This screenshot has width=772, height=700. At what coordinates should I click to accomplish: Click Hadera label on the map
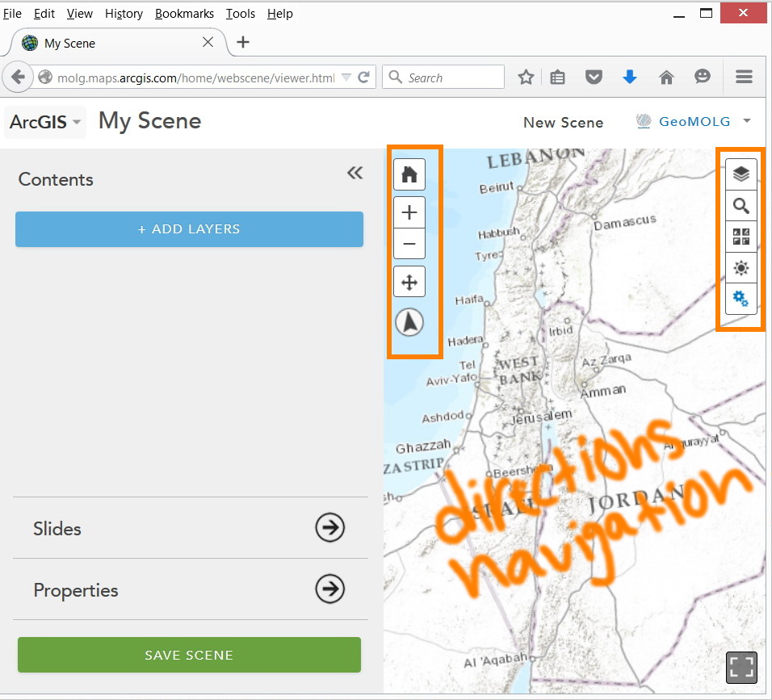point(465,341)
